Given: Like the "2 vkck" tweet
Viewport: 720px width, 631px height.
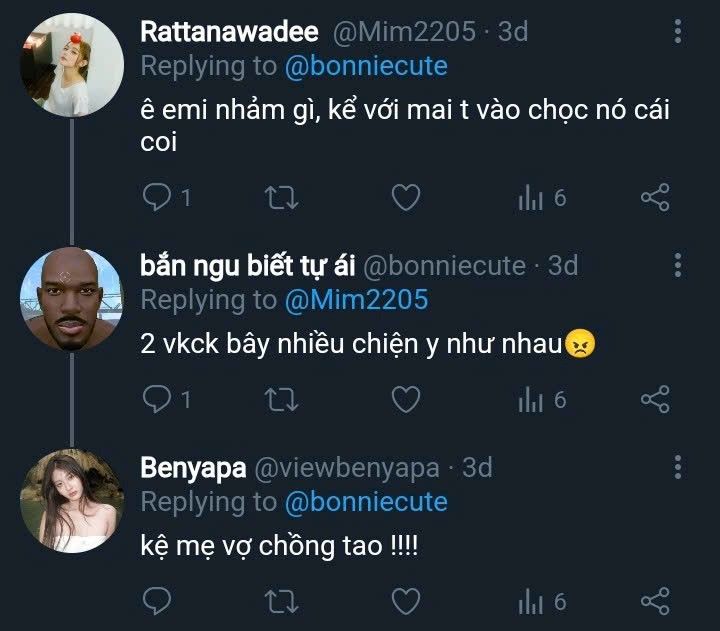Looking at the screenshot, I should click(x=404, y=400).
